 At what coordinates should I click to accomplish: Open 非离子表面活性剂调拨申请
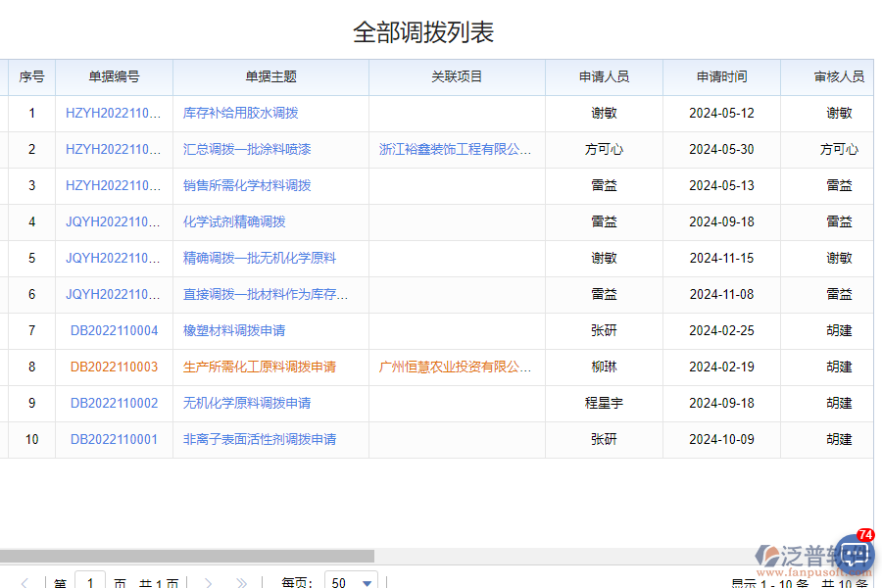[x=261, y=439]
